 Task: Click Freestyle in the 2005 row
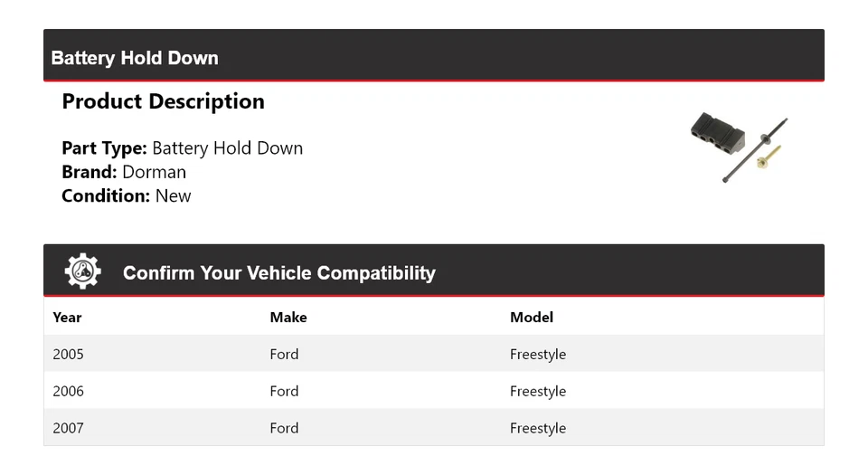538,354
